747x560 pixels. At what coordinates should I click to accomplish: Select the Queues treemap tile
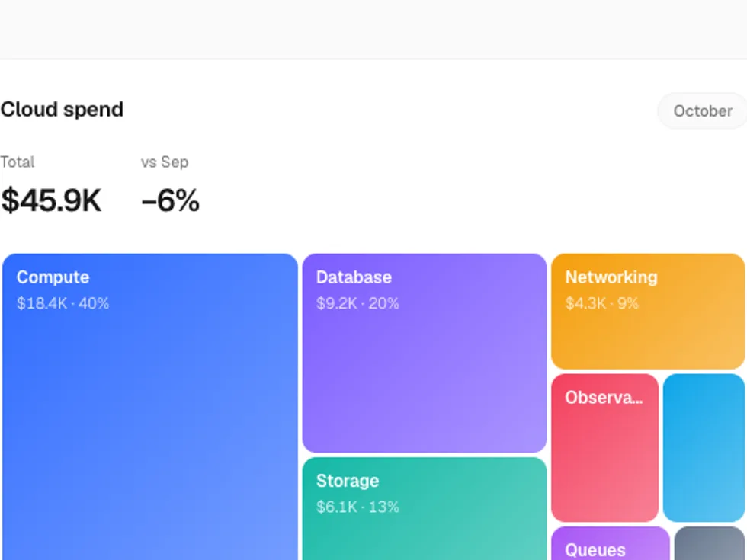pos(611,543)
